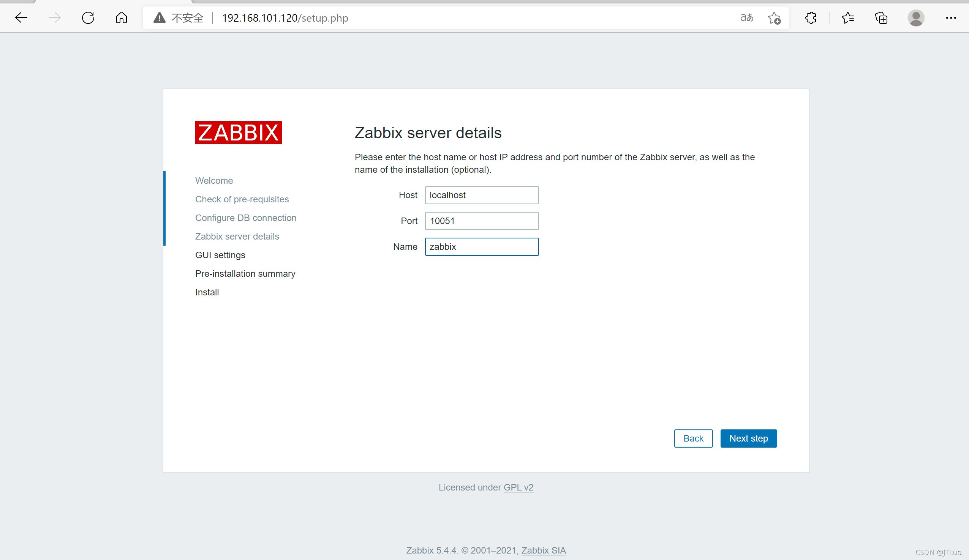Screen dimensions: 969x560
Task: Focus the Port input field
Action: coord(481,221)
